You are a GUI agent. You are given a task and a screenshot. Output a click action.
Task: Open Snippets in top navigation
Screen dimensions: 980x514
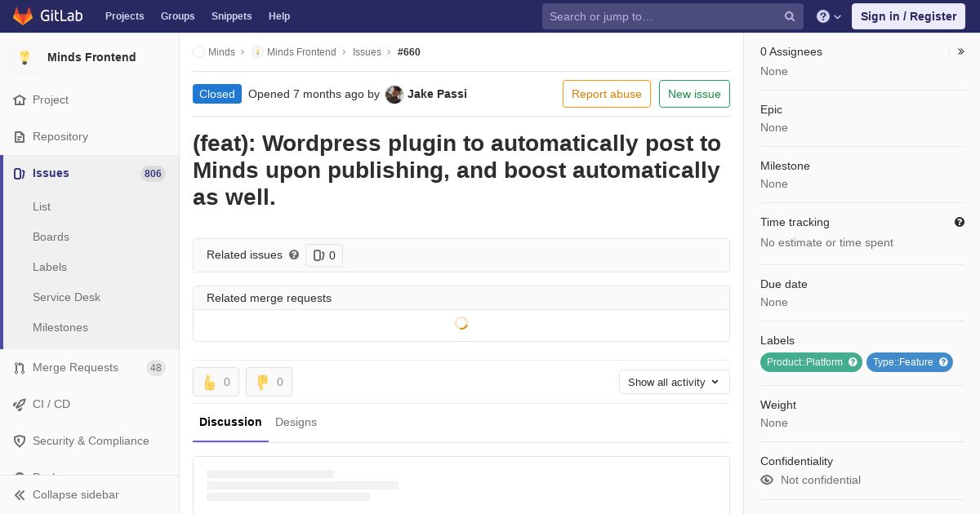(x=231, y=16)
